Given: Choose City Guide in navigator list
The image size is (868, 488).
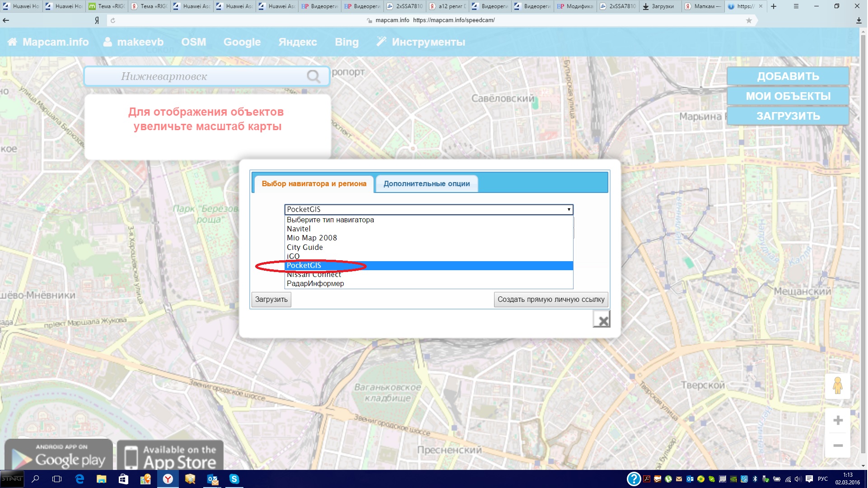Looking at the screenshot, I should click(305, 247).
